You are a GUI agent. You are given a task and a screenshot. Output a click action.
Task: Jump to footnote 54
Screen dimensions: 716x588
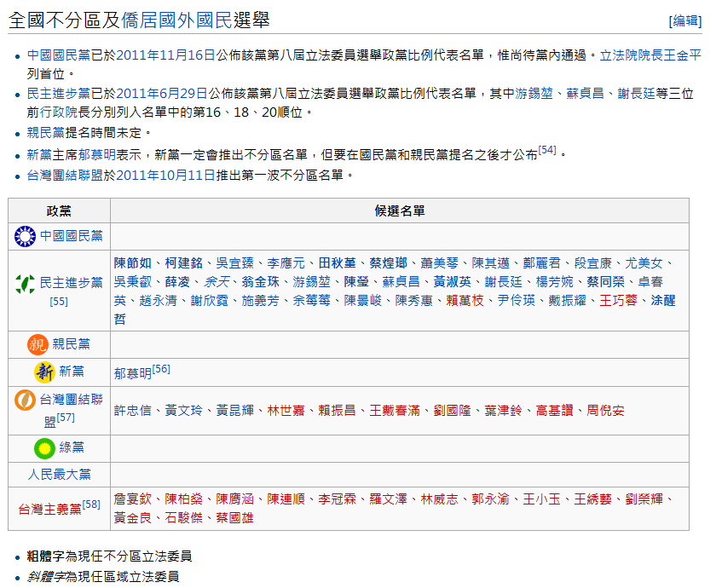(x=547, y=150)
